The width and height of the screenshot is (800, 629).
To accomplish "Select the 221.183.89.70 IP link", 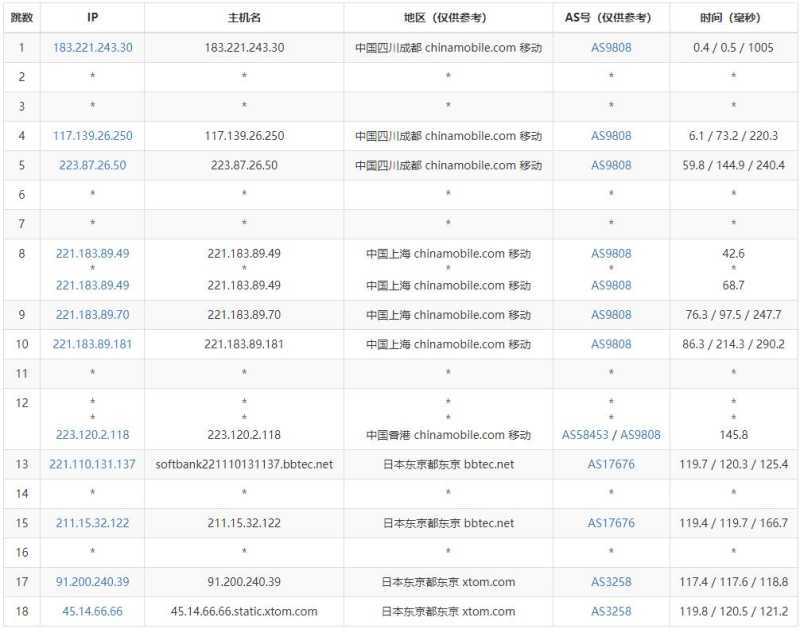I will click(91, 314).
